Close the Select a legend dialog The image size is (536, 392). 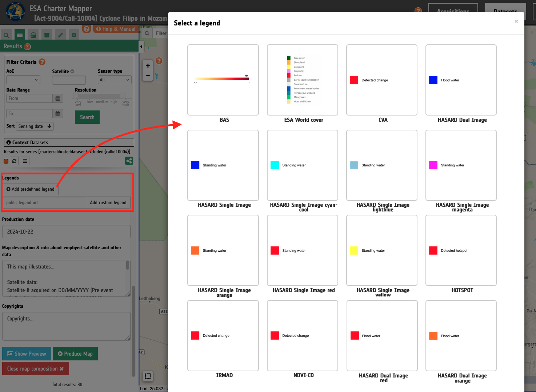tap(516, 21)
